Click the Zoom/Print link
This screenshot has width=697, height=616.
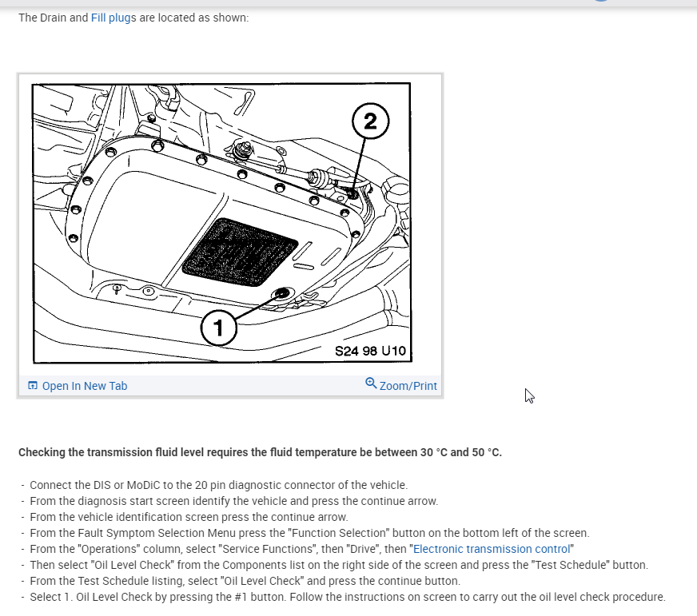408,386
